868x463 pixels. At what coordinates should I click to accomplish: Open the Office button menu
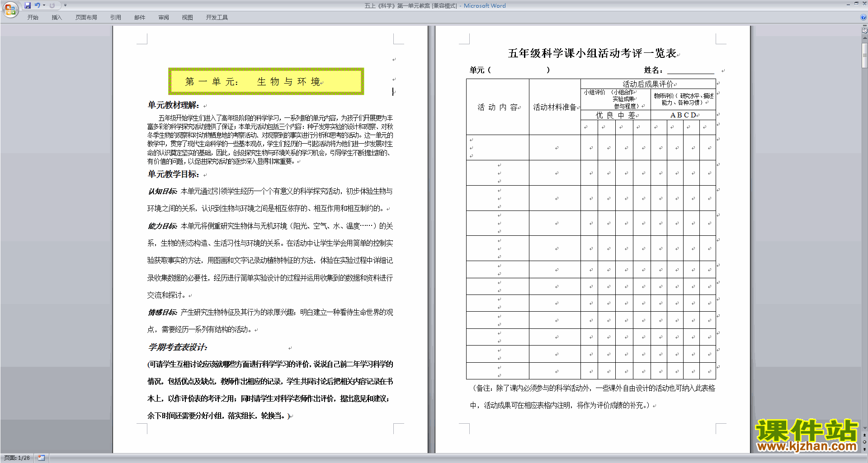click(10, 9)
